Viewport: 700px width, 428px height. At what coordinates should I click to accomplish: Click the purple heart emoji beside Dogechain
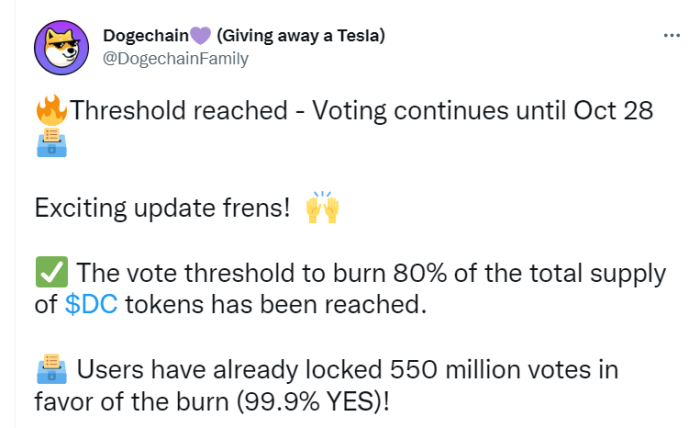(200, 35)
